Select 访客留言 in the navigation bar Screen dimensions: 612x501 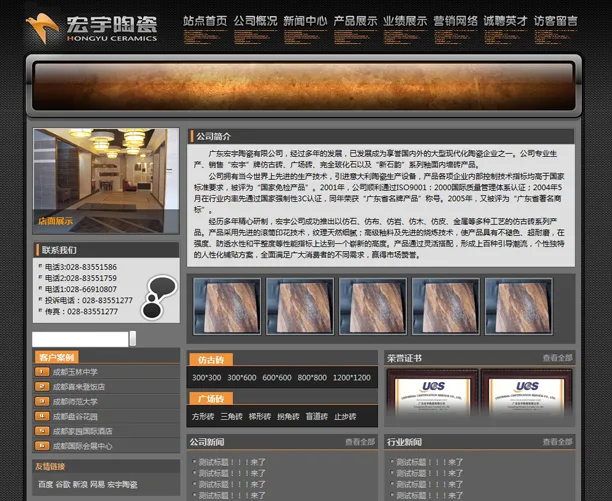(x=555, y=20)
